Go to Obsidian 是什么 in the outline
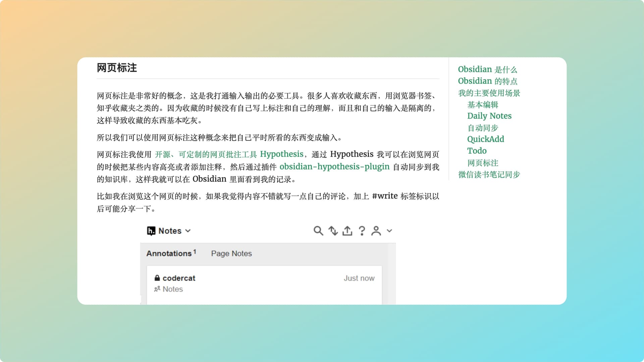The height and width of the screenshot is (362, 644). click(x=488, y=69)
